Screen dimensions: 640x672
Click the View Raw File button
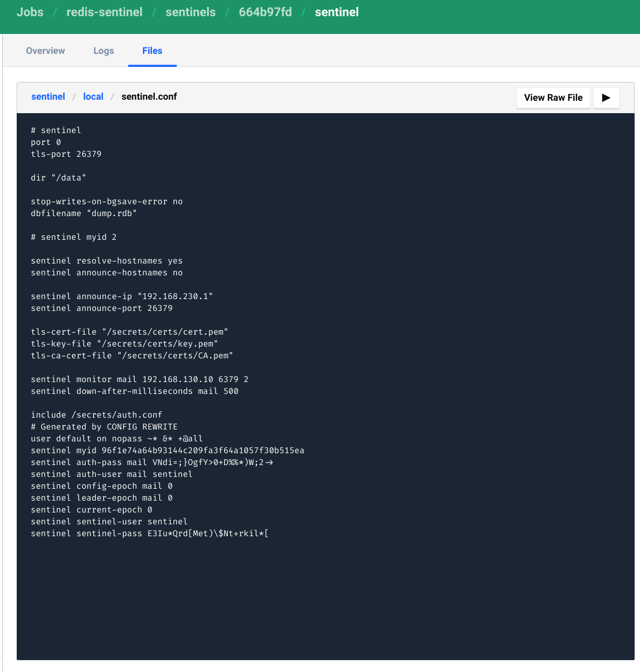(553, 98)
